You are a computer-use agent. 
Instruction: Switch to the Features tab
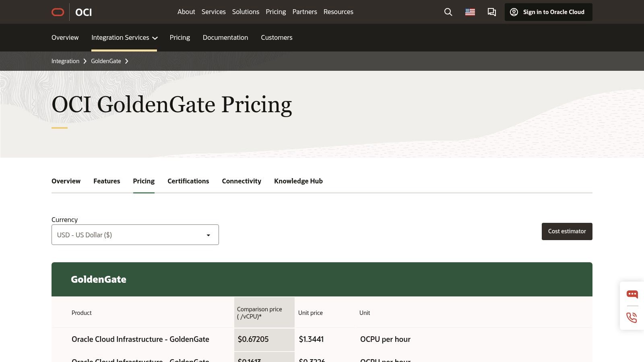[x=107, y=181]
